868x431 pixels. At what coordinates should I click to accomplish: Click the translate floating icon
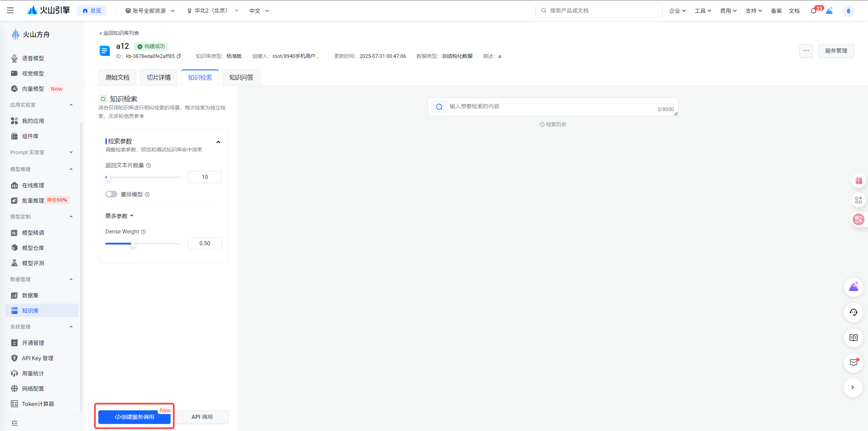[859, 220]
